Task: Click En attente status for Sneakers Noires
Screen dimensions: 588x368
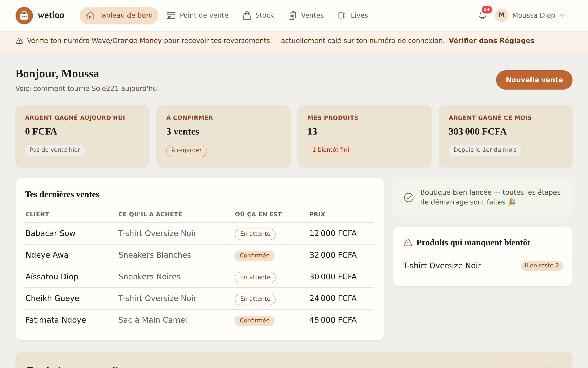Action: tap(255, 277)
